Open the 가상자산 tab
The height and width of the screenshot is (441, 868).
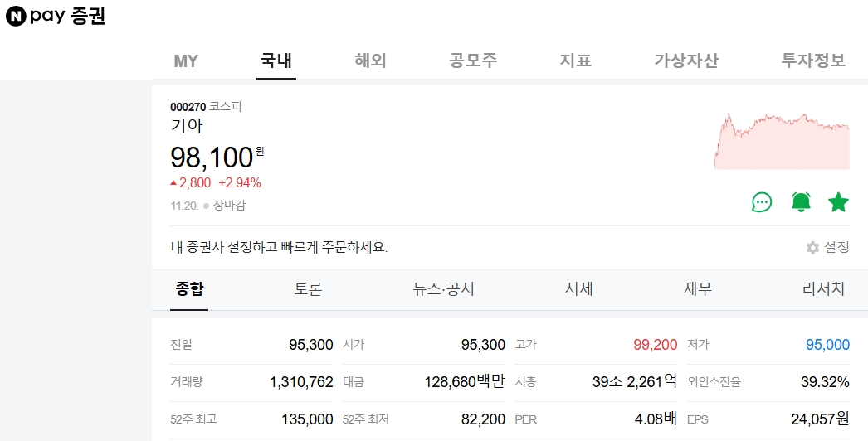click(x=686, y=60)
